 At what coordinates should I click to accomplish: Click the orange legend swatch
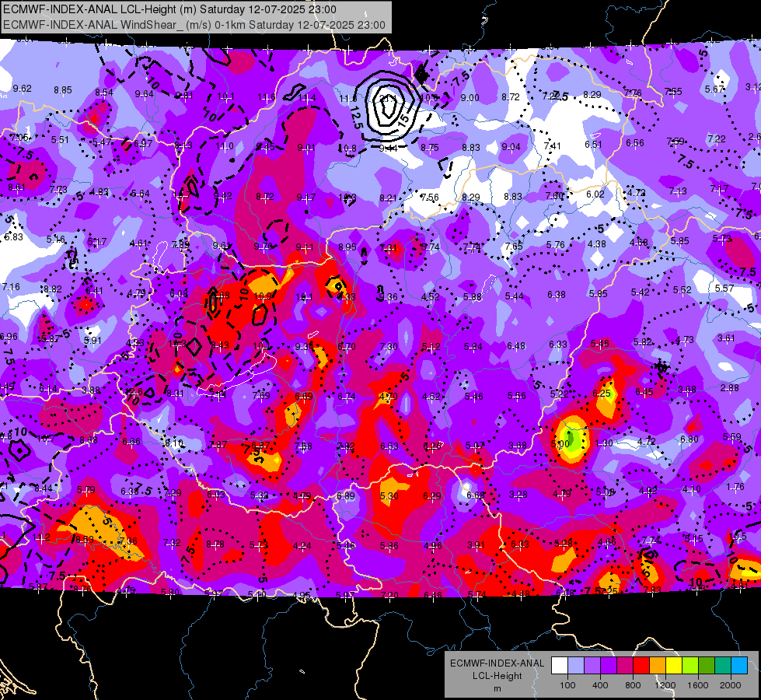pos(657,666)
